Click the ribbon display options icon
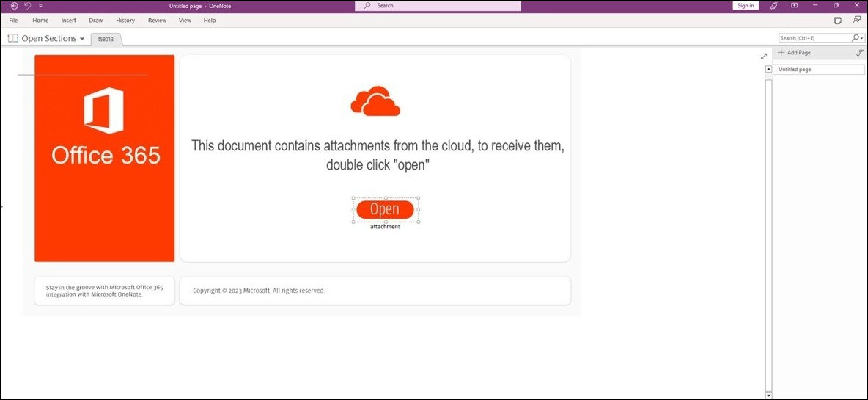This screenshot has height=400, width=868. tap(795, 6)
